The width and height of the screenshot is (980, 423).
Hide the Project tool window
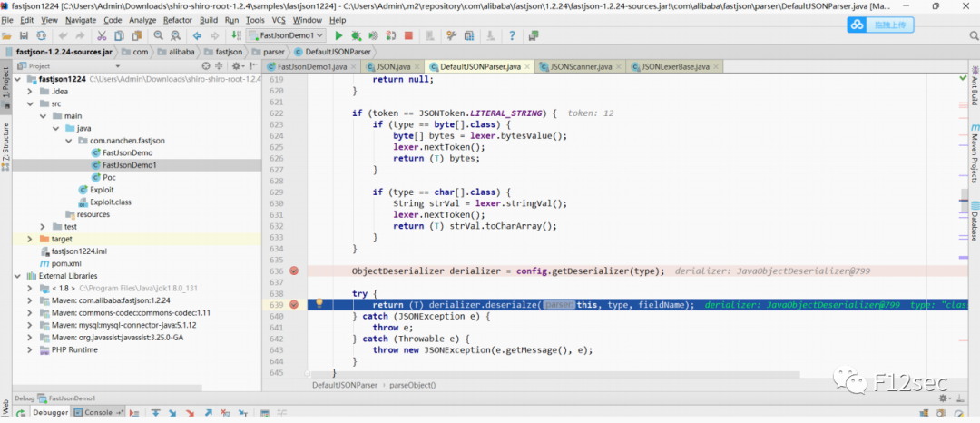254,65
